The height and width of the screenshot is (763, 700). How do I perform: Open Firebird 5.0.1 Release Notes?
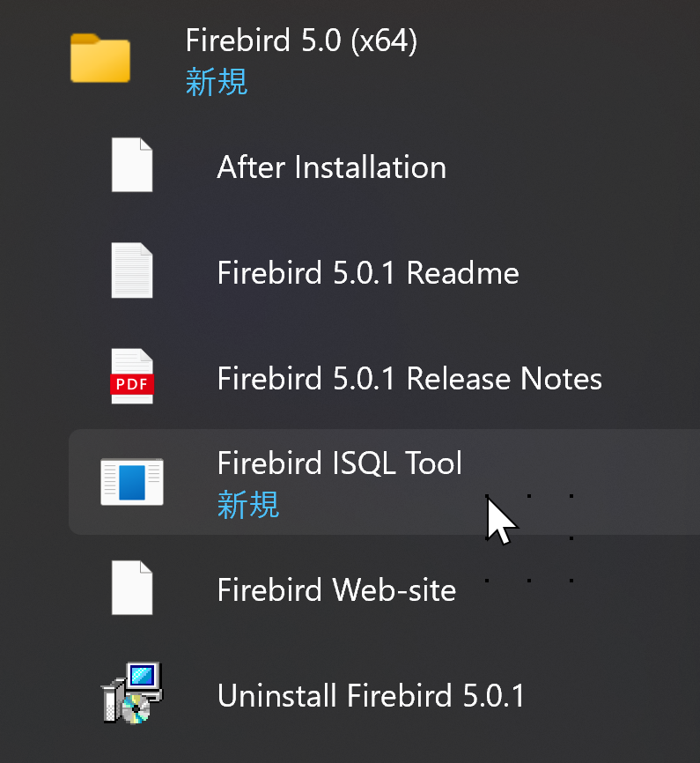[409, 378]
